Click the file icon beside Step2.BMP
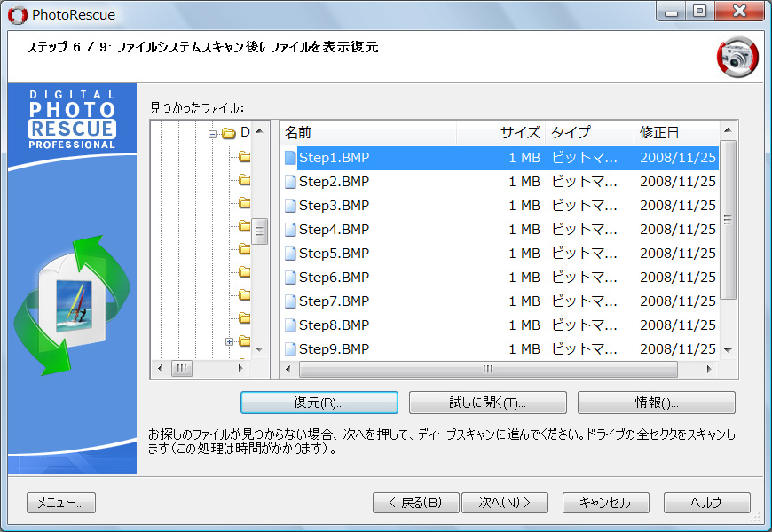 pos(290,182)
